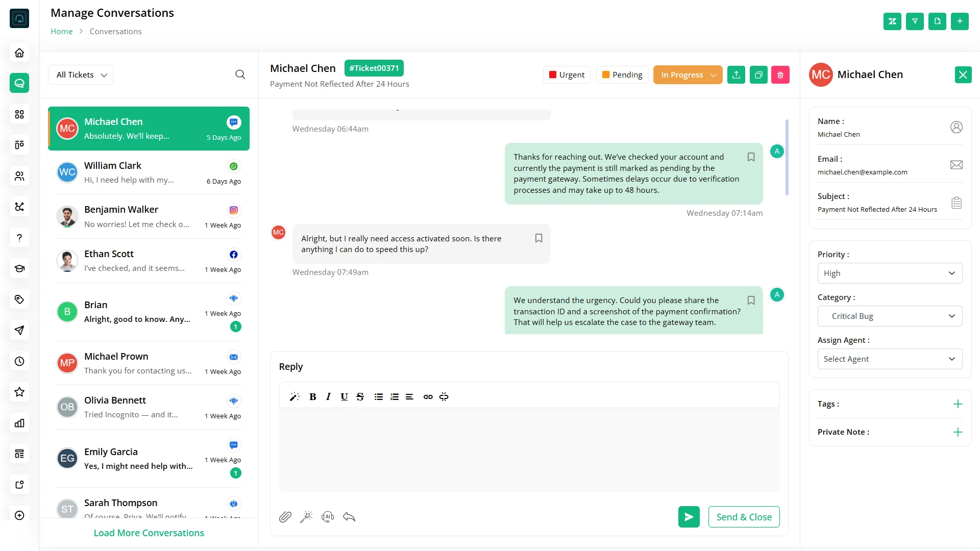Click the copy ticket icon in header

(758, 75)
